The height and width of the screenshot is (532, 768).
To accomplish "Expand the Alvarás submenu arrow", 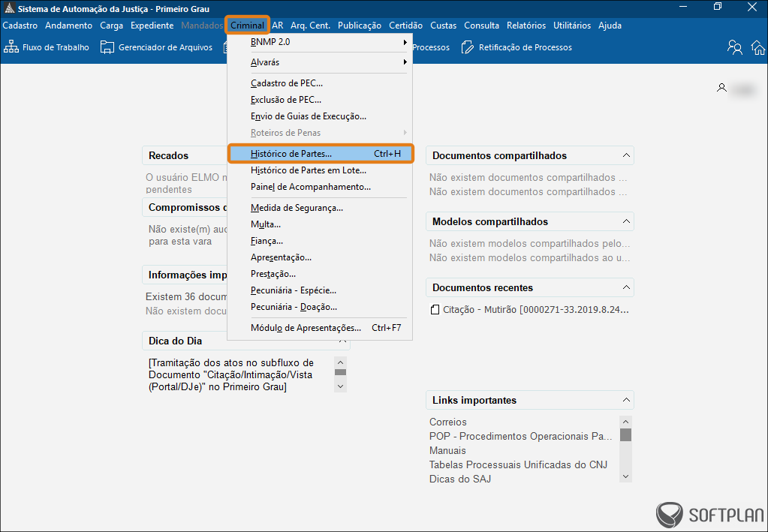I will [405, 62].
